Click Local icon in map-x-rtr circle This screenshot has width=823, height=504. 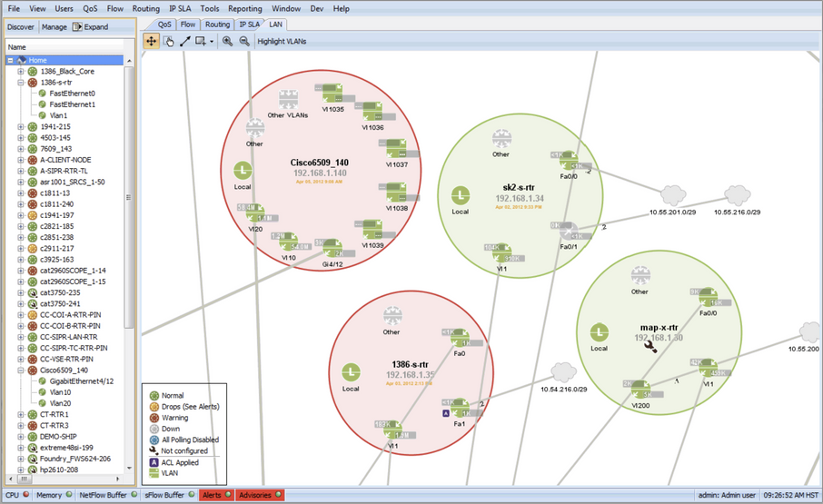click(x=600, y=332)
